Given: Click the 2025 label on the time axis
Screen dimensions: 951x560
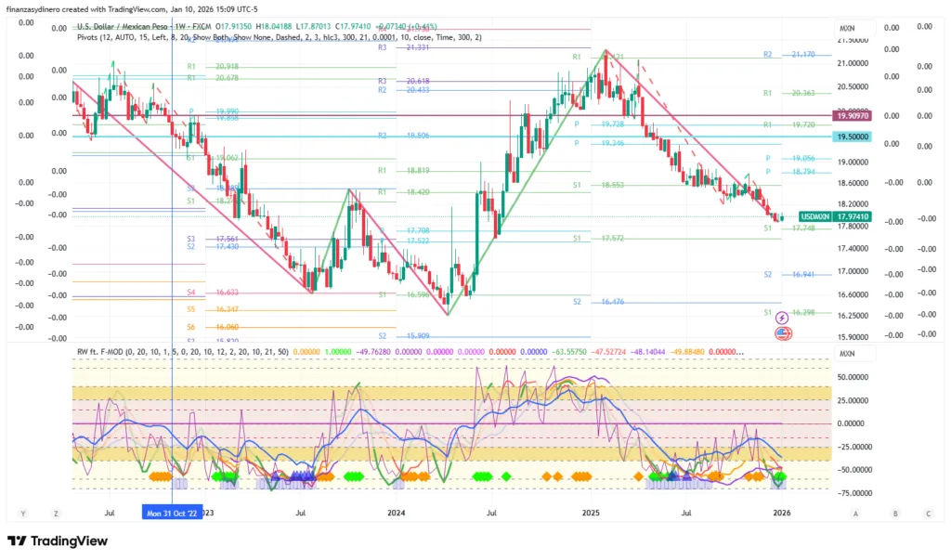Looking at the screenshot, I should click(x=591, y=512).
